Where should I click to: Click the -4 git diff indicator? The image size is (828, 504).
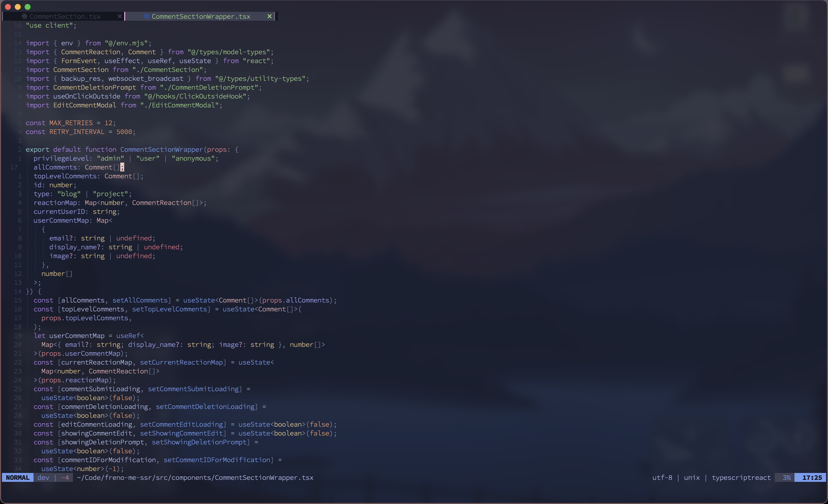(65, 477)
